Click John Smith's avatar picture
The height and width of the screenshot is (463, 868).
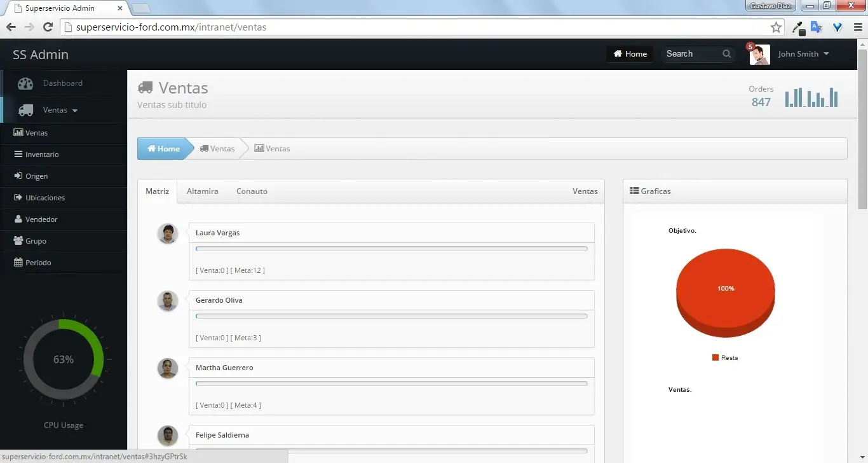pos(760,55)
